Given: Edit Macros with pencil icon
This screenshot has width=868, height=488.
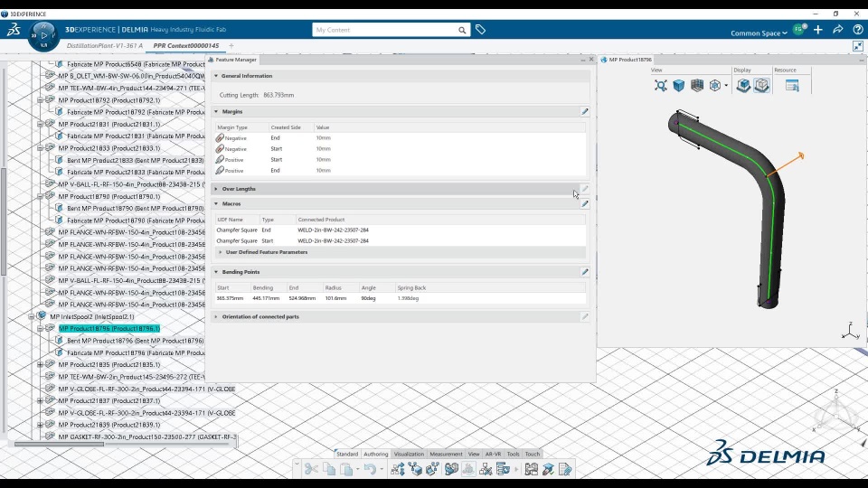Looking at the screenshot, I should [x=585, y=204].
